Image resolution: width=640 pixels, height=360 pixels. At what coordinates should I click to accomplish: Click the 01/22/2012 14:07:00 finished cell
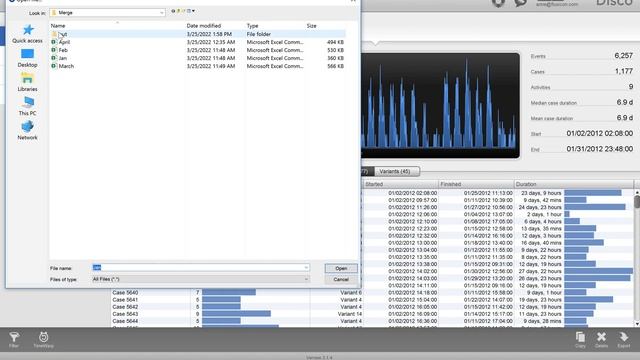point(488,300)
